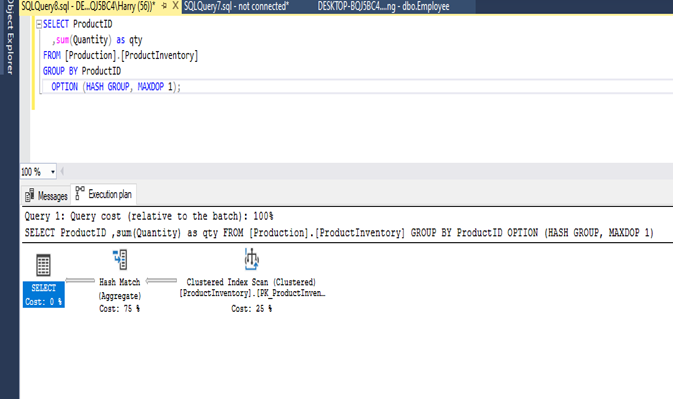Click the Execution plan tab icon
The height and width of the screenshot is (399, 673).
(x=80, y=193)
